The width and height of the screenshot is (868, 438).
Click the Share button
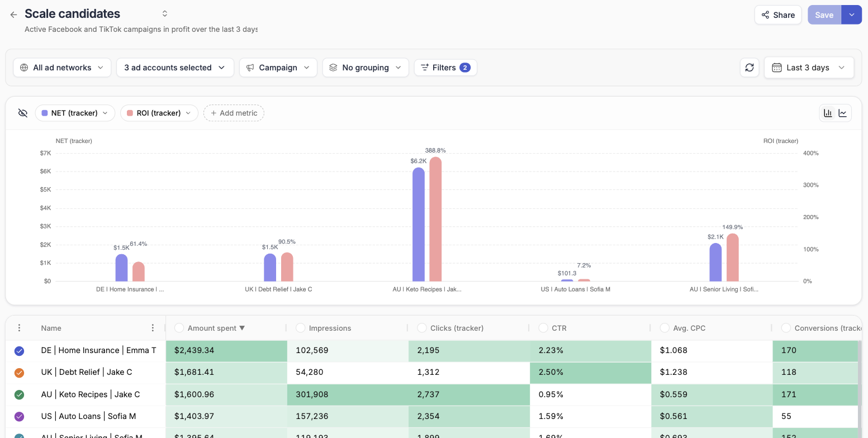click(778, 15)
